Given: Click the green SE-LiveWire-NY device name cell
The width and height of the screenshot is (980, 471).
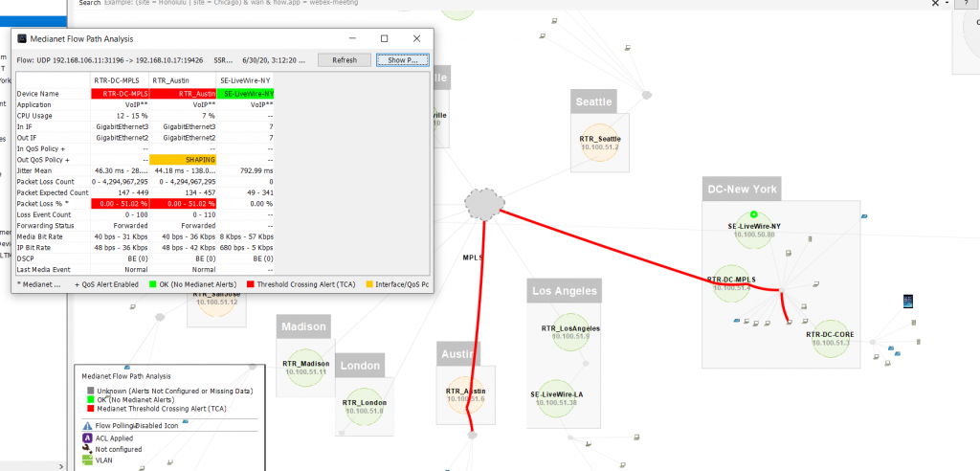Looking at the screenshot, I should click(245, 93).
